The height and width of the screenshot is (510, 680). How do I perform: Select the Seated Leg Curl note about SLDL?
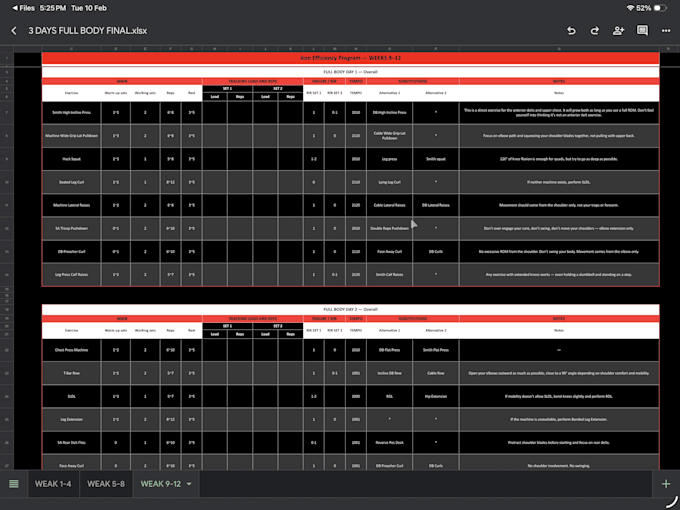pyautogui.click(x=559, y=182)
